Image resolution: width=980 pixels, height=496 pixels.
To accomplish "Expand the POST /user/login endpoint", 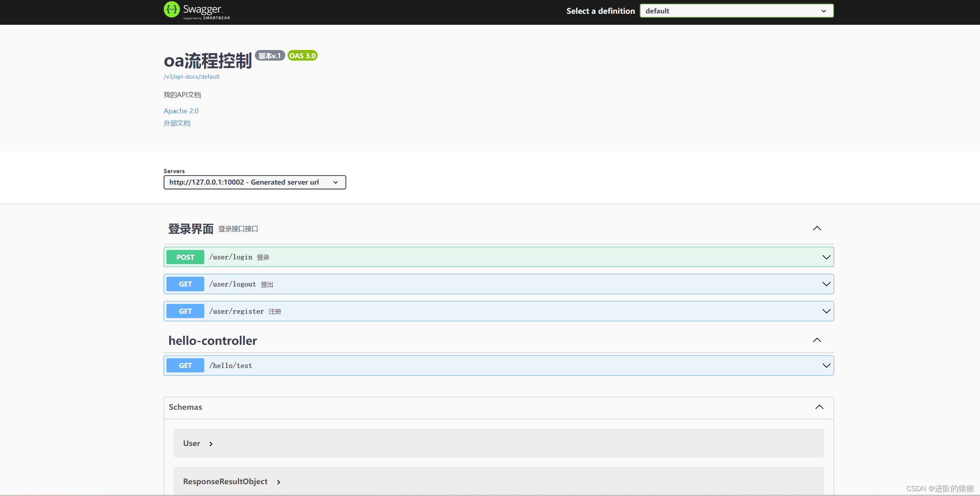I will (x=825, y=257).
